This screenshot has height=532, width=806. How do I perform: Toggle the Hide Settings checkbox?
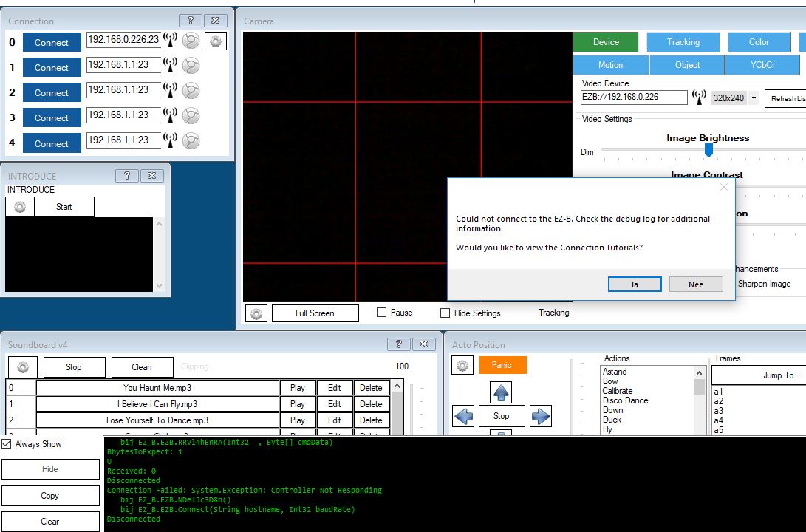[445, 313]
